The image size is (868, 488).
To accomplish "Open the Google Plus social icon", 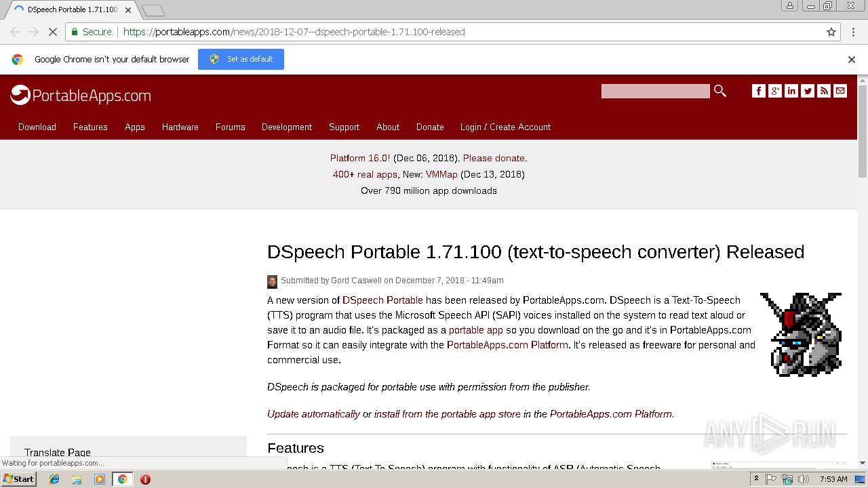I will (775, 91).
